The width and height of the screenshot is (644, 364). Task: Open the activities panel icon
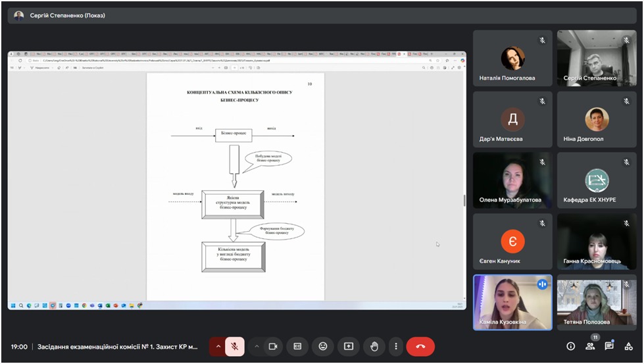[628, 346]
